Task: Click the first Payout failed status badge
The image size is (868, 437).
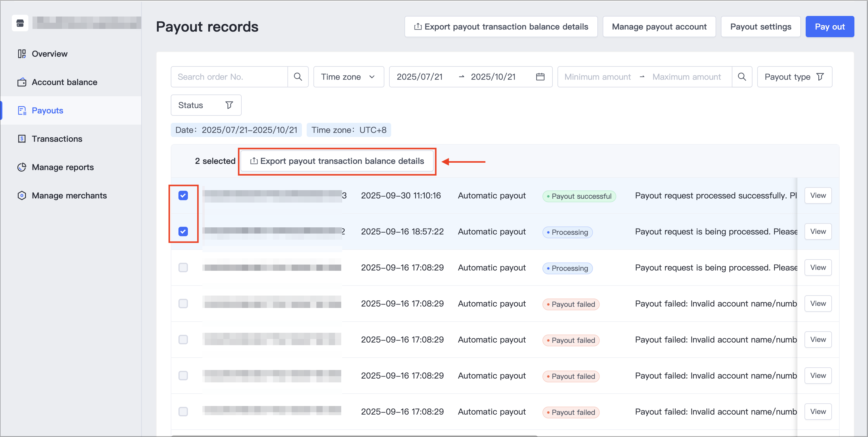Action: pos(571,304)
